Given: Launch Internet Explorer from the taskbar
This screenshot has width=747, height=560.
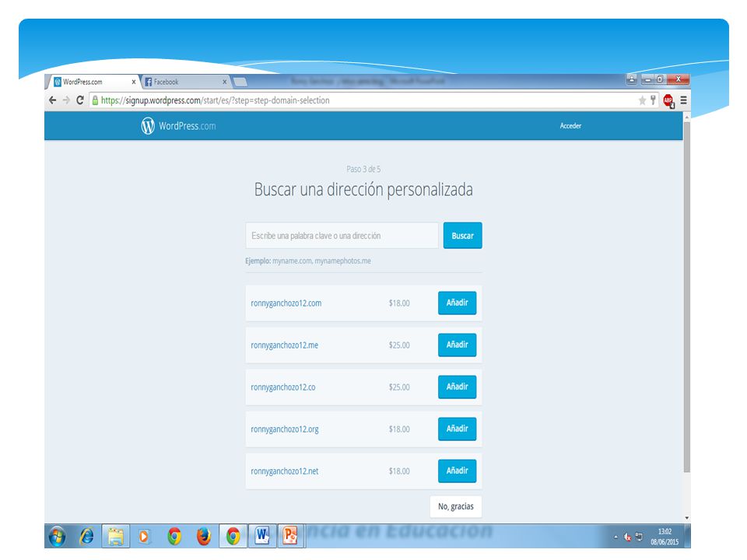Looking at the screenshot, I should point(86,536).
